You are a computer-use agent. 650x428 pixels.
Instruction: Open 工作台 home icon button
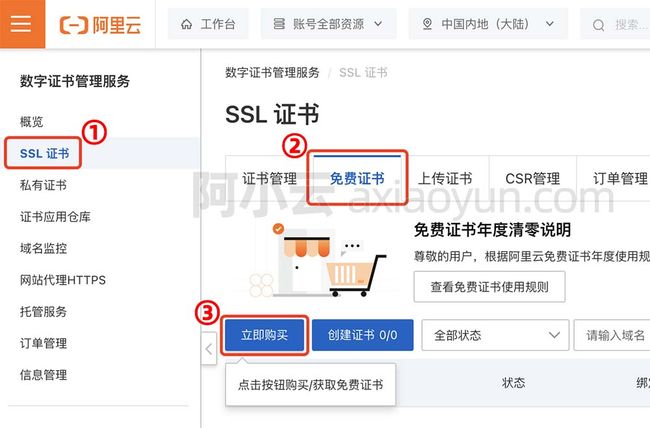coord(187,24)
